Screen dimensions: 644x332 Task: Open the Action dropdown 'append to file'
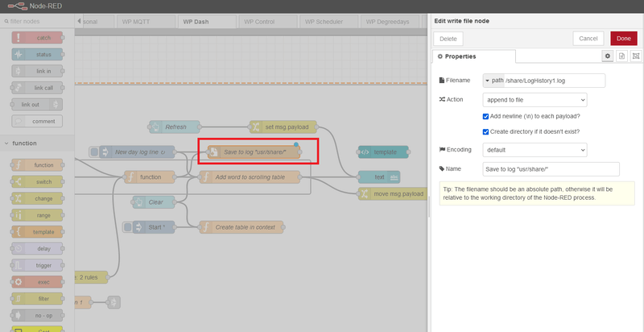pos(535,100)
